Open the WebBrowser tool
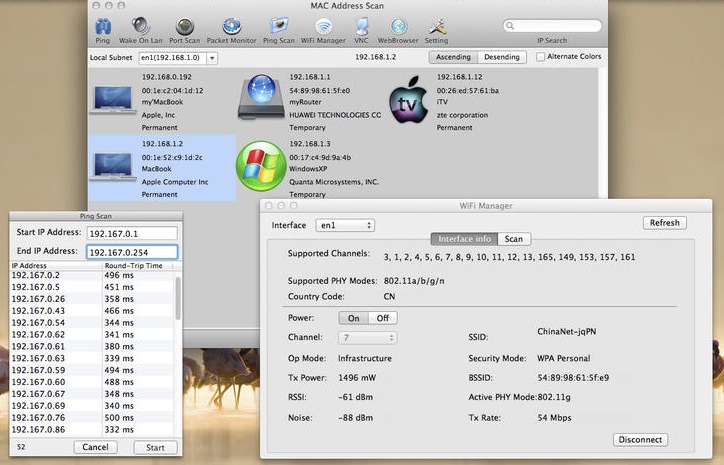Image resolution: width=724 pixels, height=465 pixels. 398,30
